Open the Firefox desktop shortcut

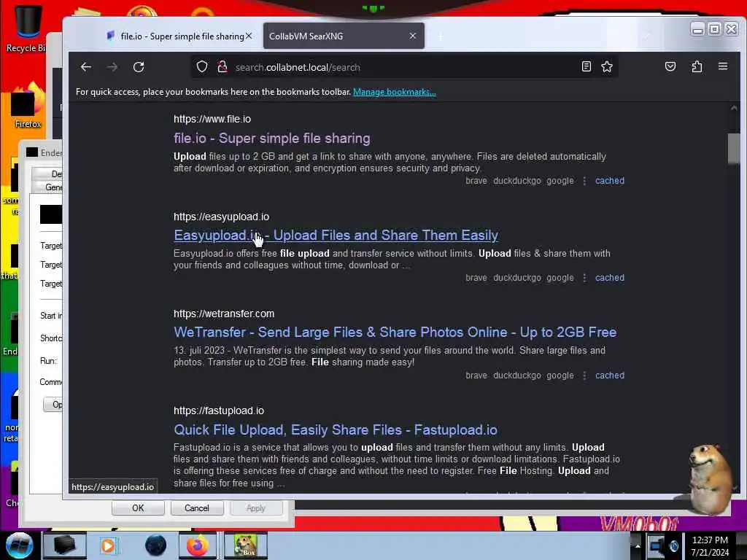(x=28, y=106)
